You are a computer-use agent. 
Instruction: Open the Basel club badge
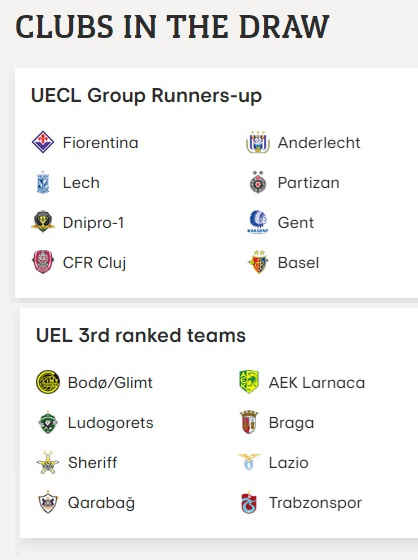tap(258, 262)
